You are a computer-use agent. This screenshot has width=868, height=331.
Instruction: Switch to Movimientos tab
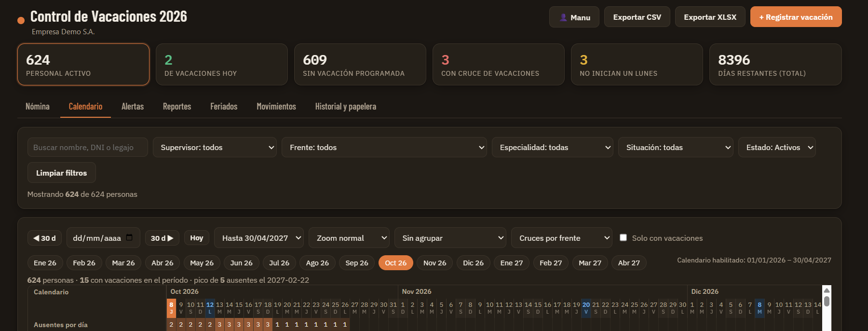click(x=276, y=107)
